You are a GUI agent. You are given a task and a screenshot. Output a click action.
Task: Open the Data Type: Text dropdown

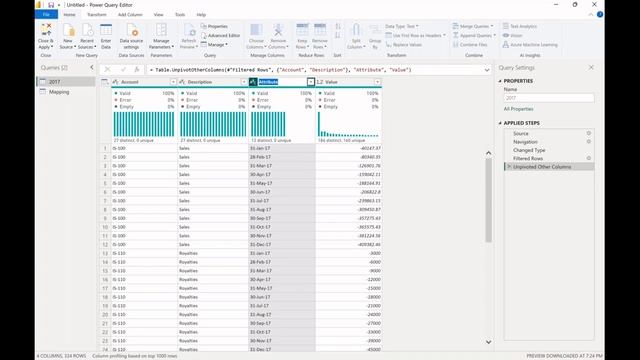[402, 26]
